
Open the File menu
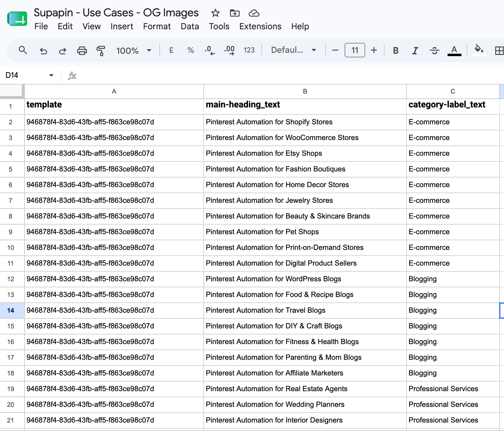pos(41,27)
